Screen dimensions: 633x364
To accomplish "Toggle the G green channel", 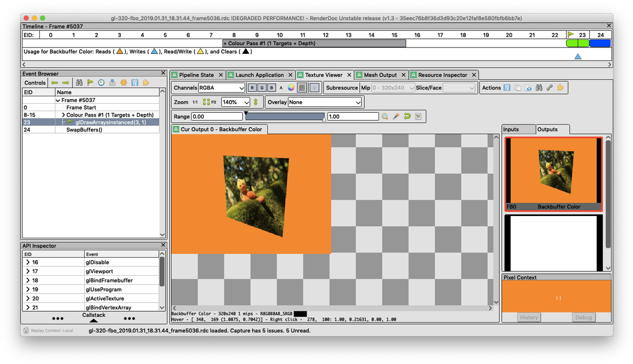I will [261, 88].
